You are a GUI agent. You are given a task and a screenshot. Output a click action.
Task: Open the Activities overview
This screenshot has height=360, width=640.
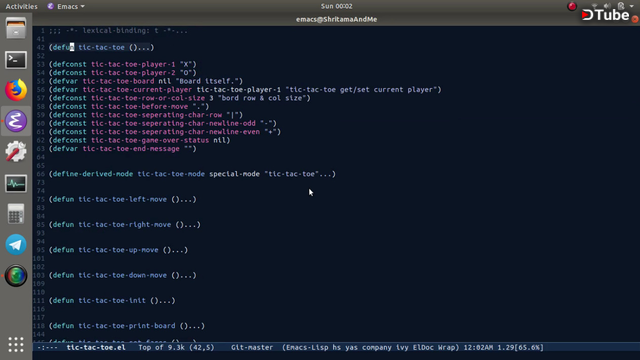(21, 6)
